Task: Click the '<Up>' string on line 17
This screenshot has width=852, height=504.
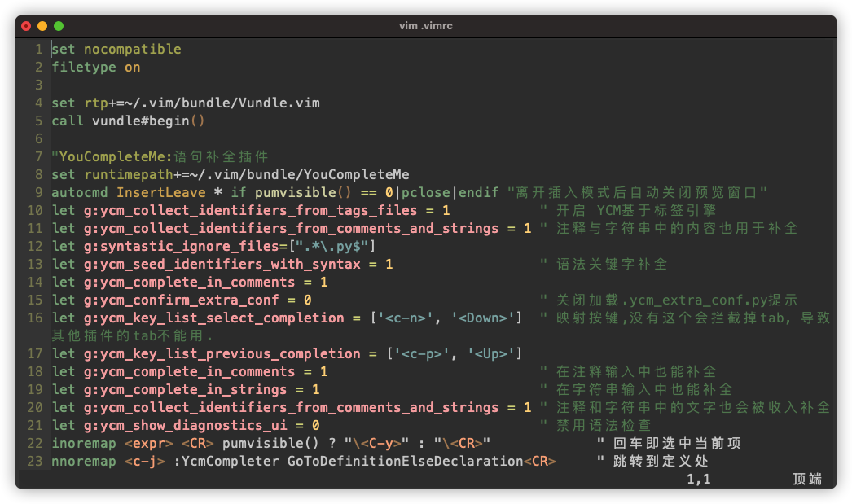Action: 490,353
